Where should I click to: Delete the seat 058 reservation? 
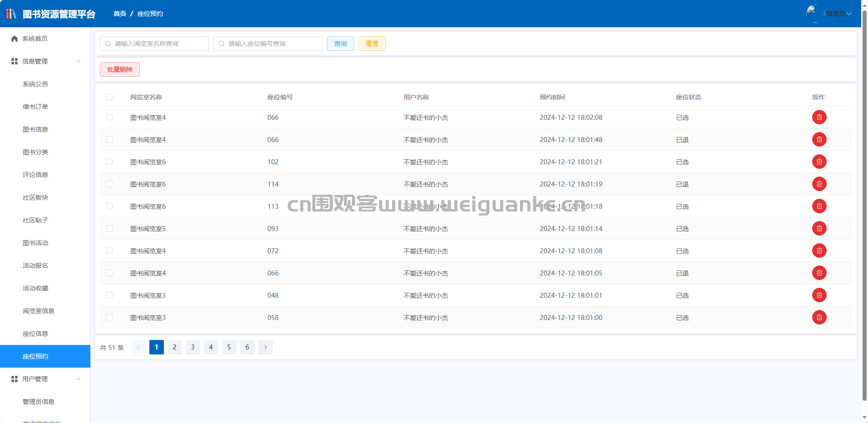(x=819, y=317)
